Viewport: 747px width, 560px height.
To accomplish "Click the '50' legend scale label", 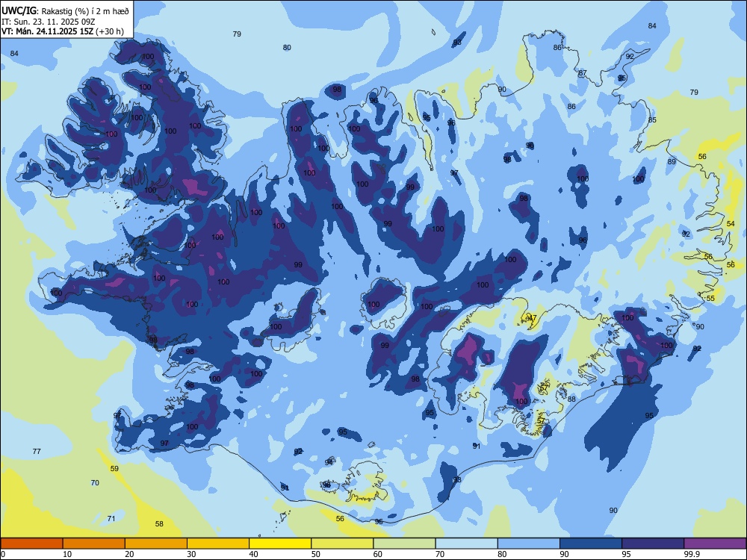I will [x=315, y=554].
